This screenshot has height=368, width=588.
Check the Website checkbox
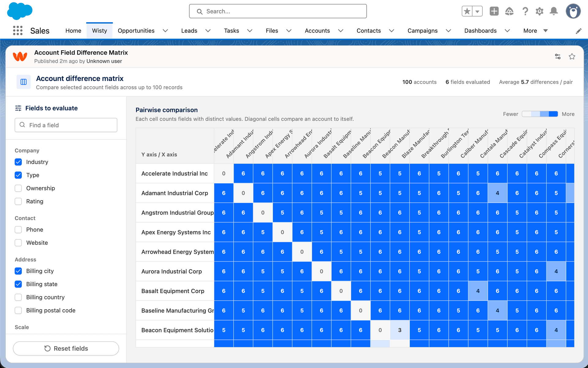point(18,243)
